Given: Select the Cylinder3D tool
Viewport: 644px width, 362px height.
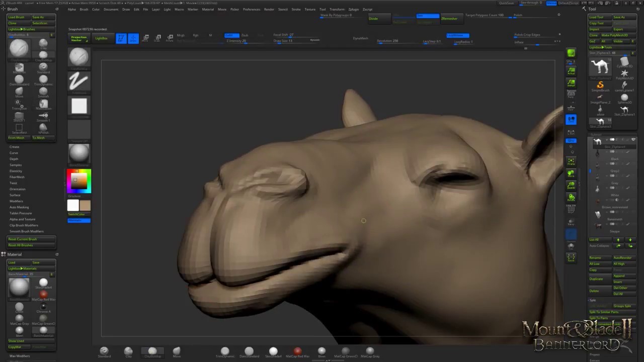Looking at the screenshot, I should tap(624, 62).
